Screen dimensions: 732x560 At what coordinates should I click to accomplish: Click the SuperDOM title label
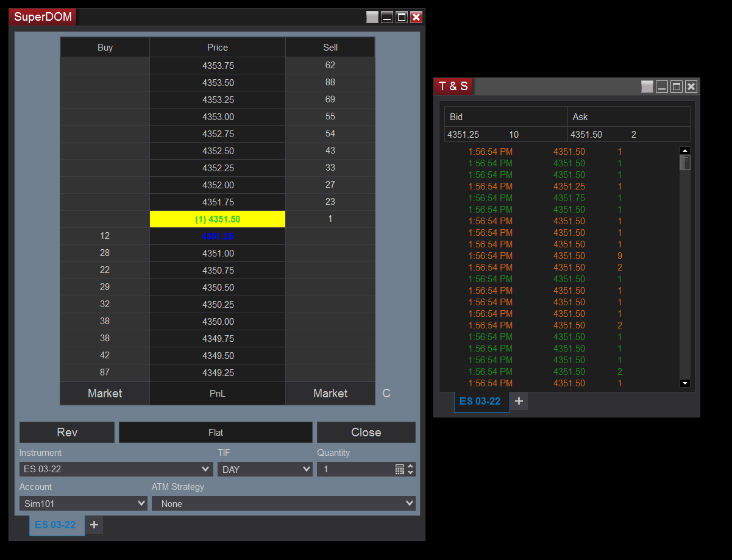click(x=43, y=17)
